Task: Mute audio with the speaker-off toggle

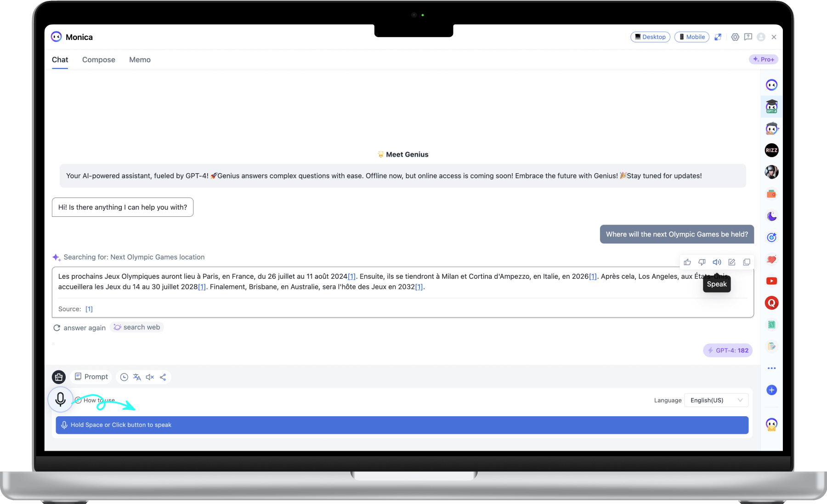Action: [150, 377]
